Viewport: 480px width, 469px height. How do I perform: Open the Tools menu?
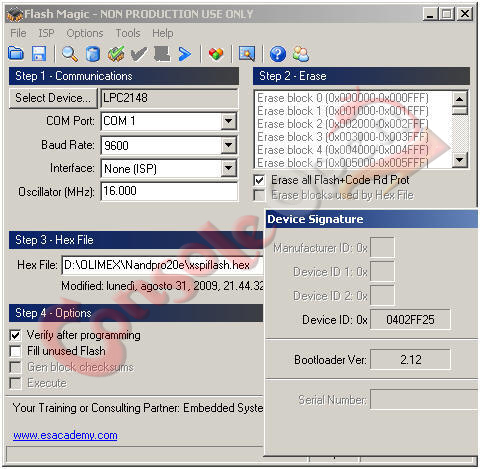coord(128,33)
